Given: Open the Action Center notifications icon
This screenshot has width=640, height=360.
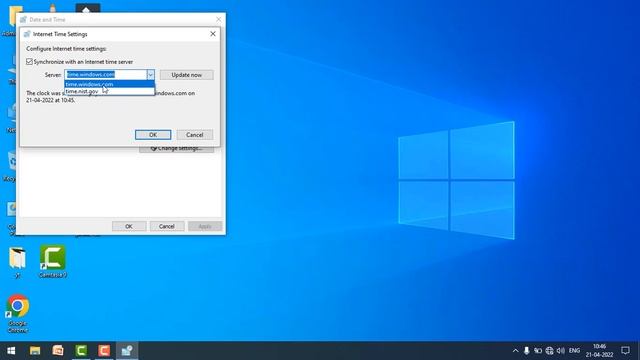Looking at the screenshot, I should [625, 351].
